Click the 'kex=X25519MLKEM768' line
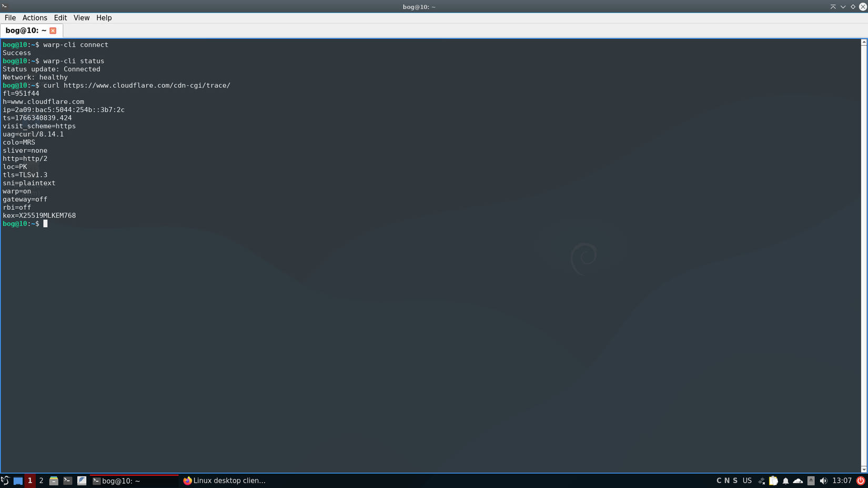Screen dimensions: 868x488 point(39,216)
